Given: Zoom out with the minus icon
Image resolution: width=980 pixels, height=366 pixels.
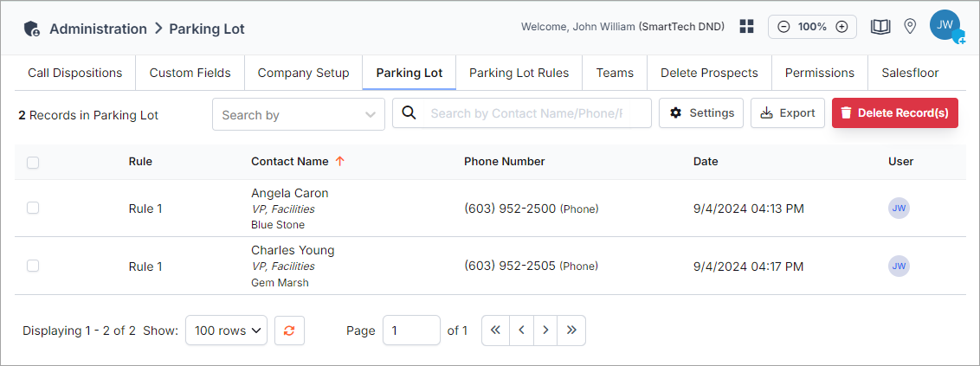Looking at the screenshot, I should pos(783,27).
